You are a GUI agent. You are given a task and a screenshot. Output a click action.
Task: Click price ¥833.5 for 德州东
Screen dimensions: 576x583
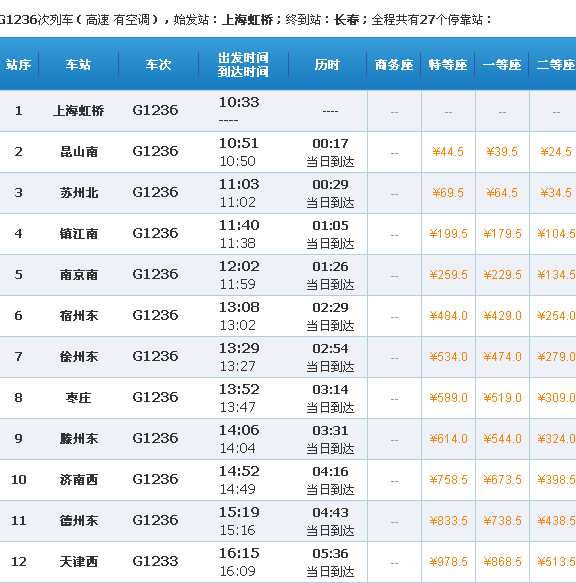(448, 521)
